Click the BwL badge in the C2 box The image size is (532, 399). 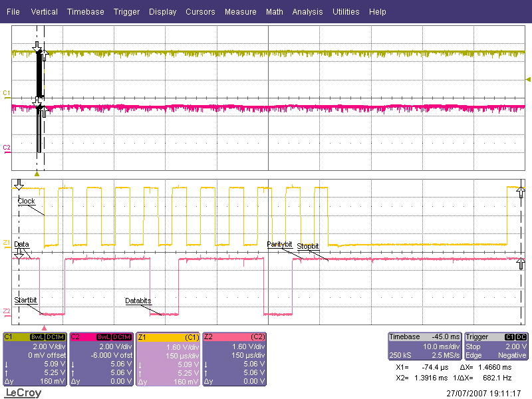pos(104,337)
